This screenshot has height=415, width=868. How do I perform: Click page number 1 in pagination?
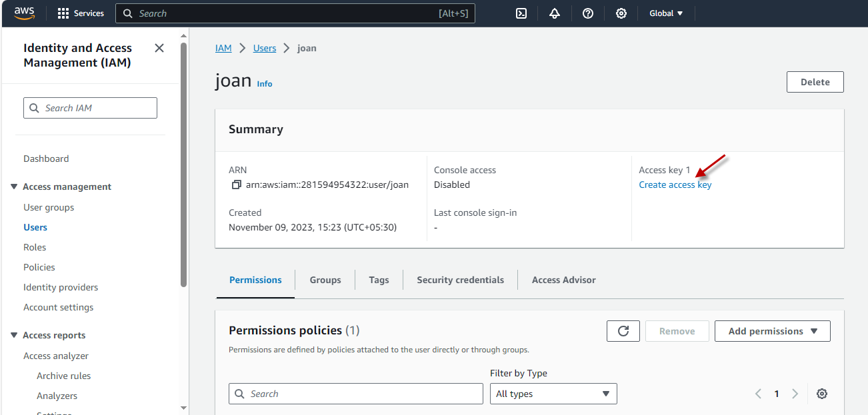[x=777, y=394]
